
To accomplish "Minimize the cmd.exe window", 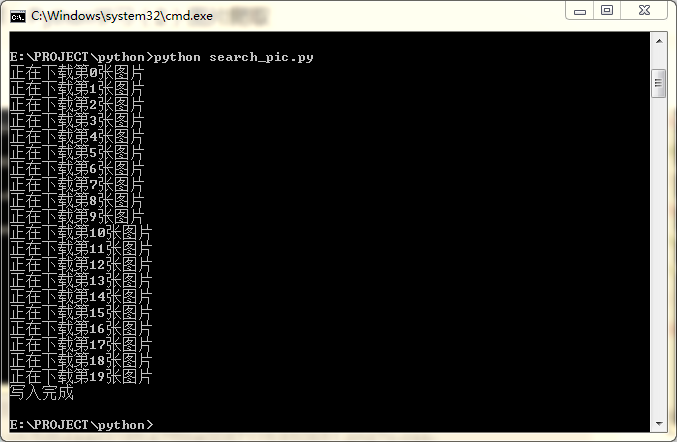I will pyautogui.click(x=579, y=10).
